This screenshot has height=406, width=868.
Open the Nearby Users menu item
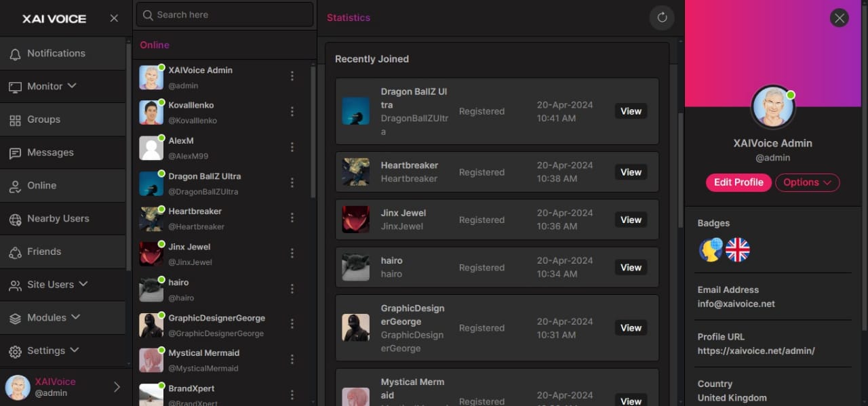coord(62,218)
